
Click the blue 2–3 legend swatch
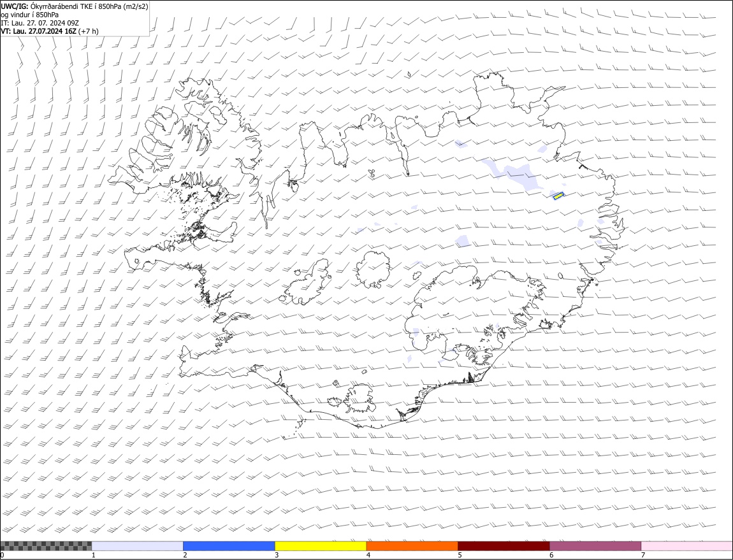(x=229, y=546)
